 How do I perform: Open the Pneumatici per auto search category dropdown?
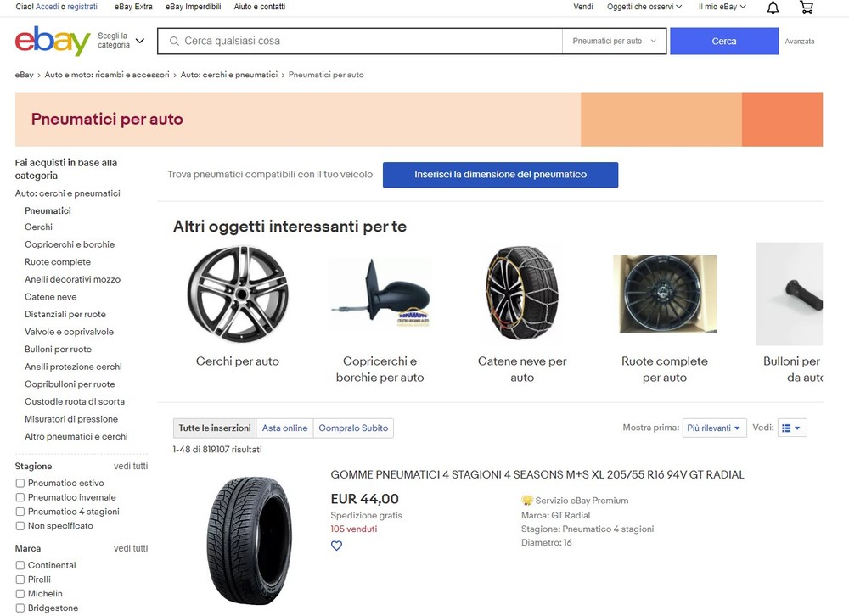614,41
